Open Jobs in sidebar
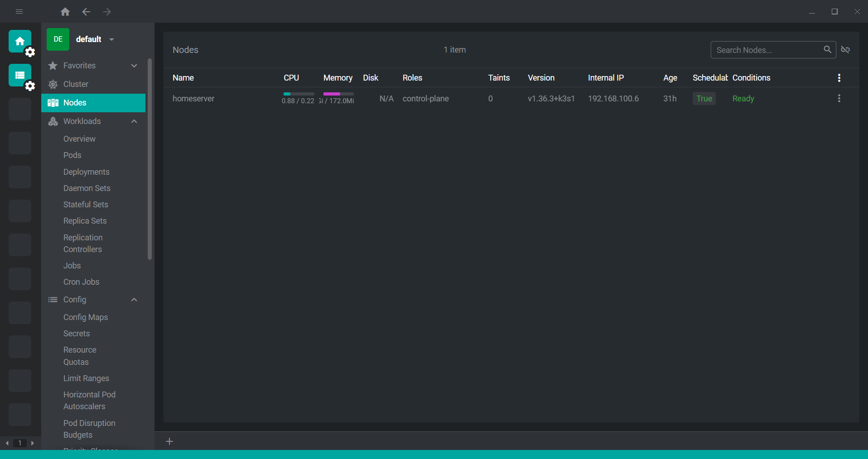Screen dimensions: 868x459 click(72, 266)
